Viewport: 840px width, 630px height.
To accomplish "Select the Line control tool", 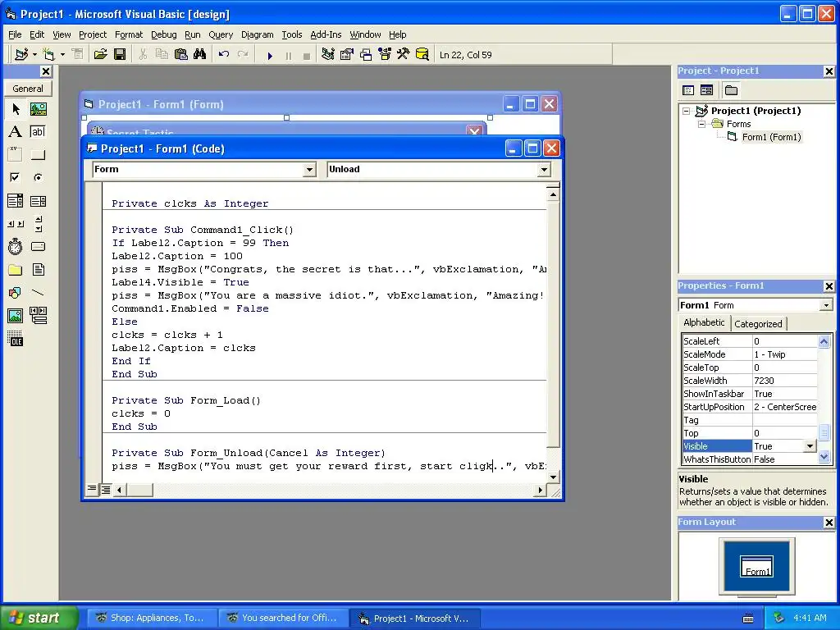I will (38, 293).
